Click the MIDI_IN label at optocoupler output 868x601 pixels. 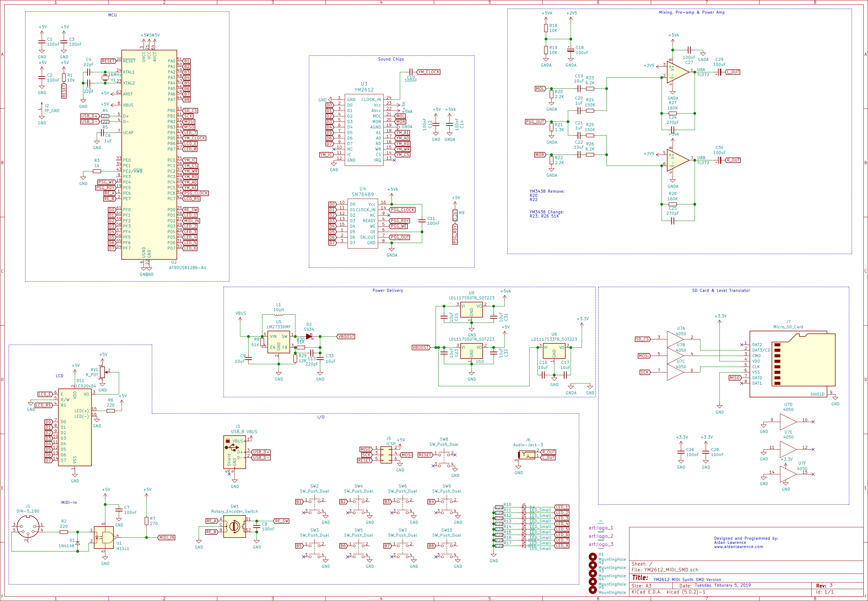[x=166, y=537]
